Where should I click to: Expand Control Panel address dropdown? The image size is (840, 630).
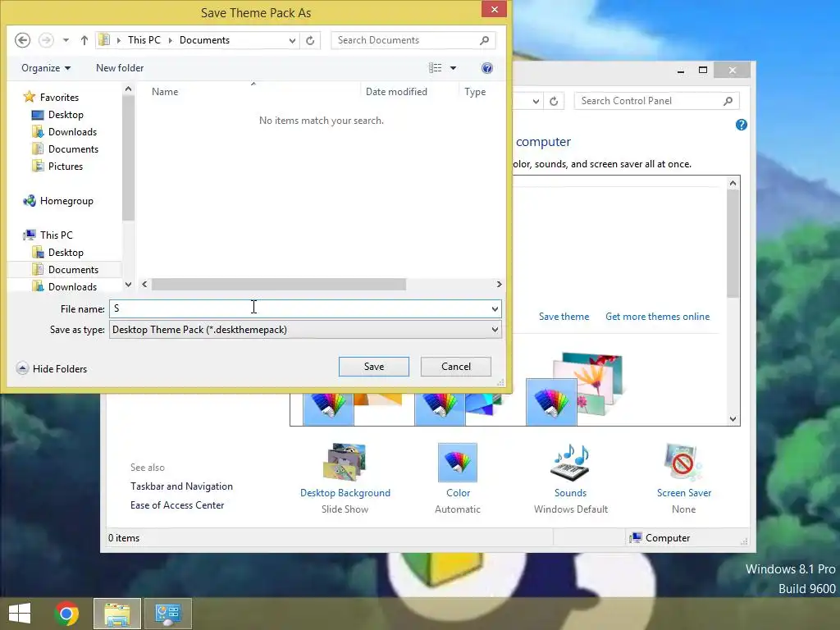click(536, 101)
